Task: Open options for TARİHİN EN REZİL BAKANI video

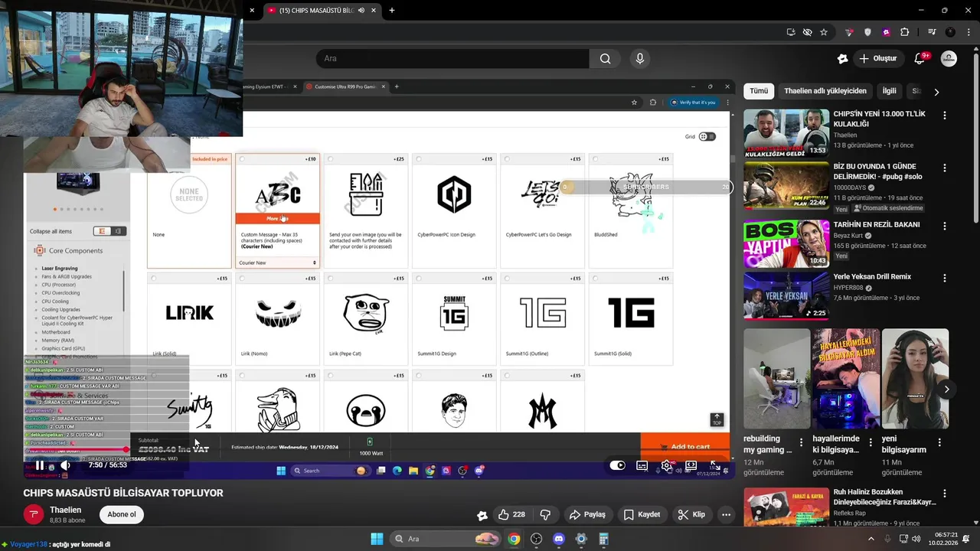Action: point(945,227)
